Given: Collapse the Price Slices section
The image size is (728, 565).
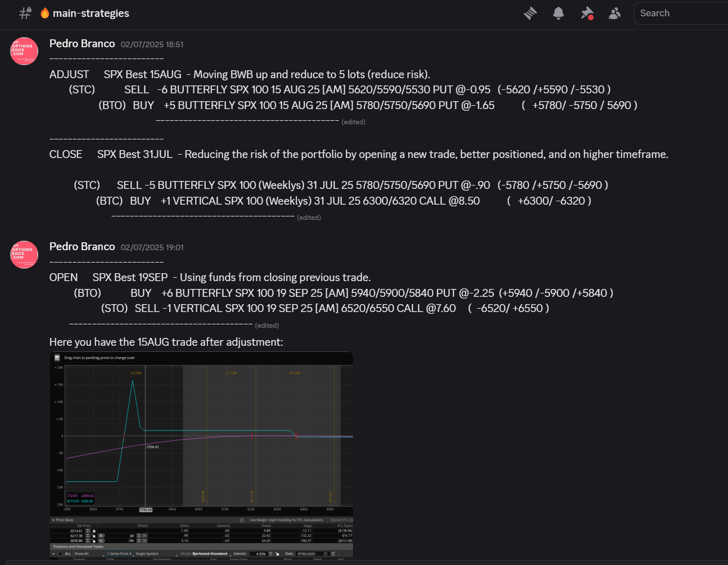Looking at the screenshot, I should point(53,520).
